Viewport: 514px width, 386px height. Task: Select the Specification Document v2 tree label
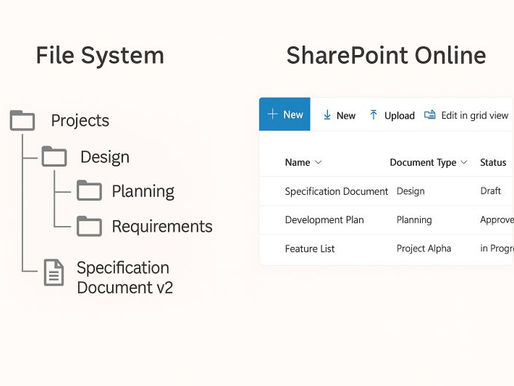tap(125, 278)
